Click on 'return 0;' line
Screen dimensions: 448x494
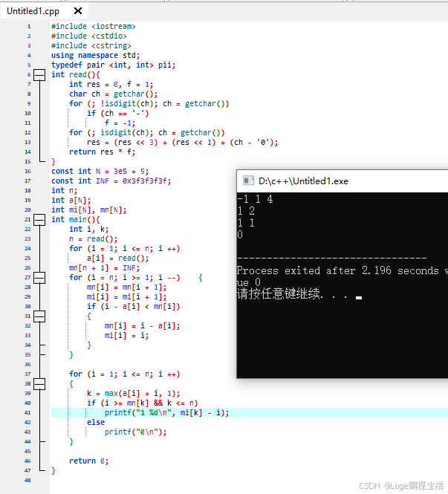(89, 461)
